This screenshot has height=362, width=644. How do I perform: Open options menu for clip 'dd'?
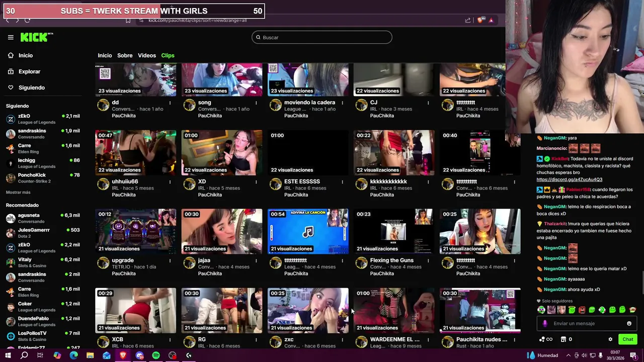point(170,103)
